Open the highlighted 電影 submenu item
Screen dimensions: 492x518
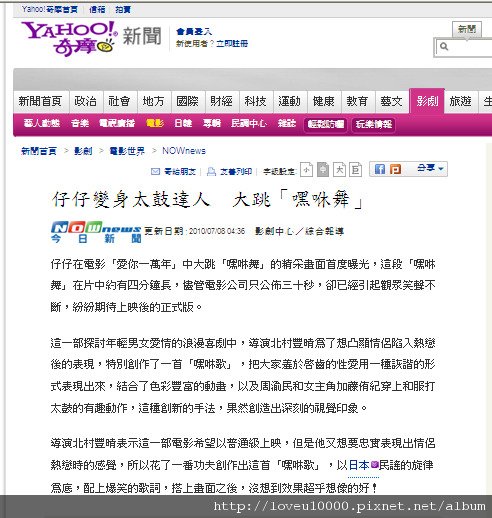155,123
